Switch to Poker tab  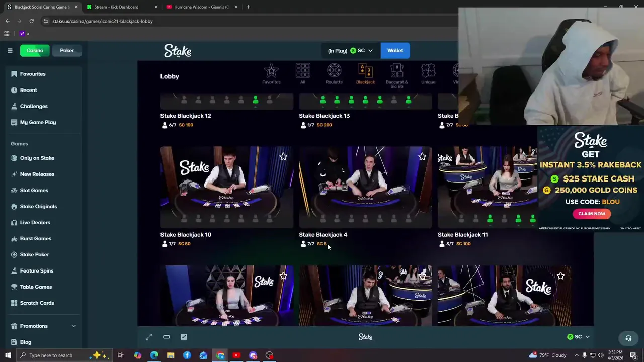pos(67,50)
